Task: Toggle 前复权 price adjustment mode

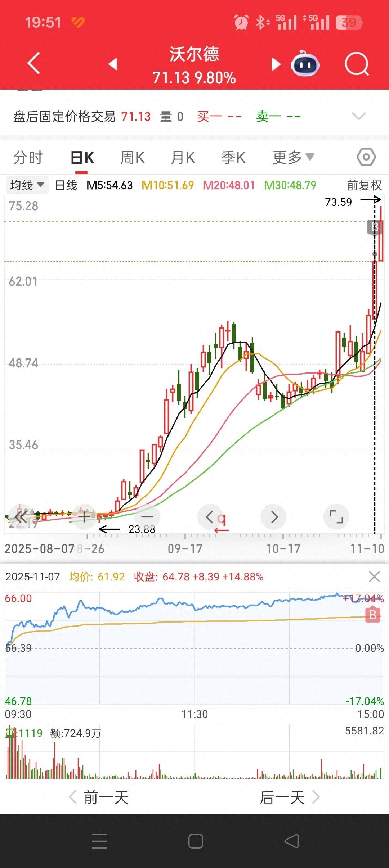Action: point(364,185)
